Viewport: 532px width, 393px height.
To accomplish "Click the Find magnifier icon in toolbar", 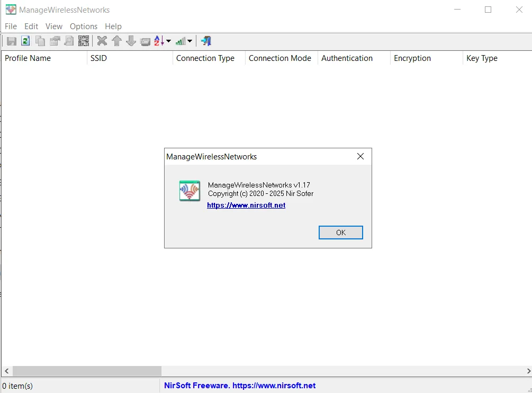I will coord(69,41).
